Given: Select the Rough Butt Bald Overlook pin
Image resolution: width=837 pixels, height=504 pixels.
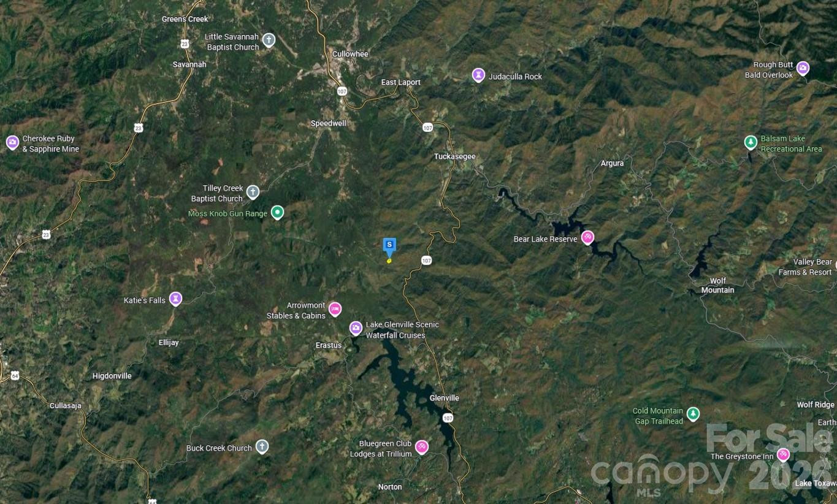Looking at the screenshot, I should click(803, 68).
